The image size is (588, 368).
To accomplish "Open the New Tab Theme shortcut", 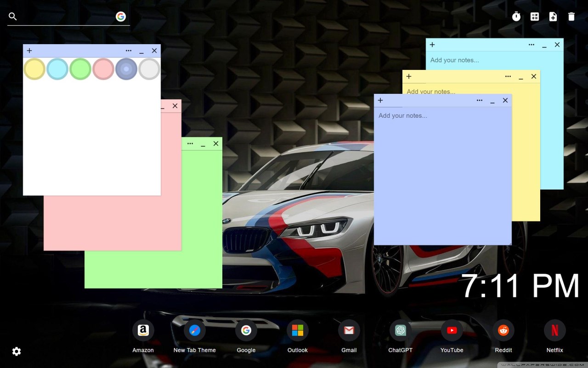I will coord(195,330).
